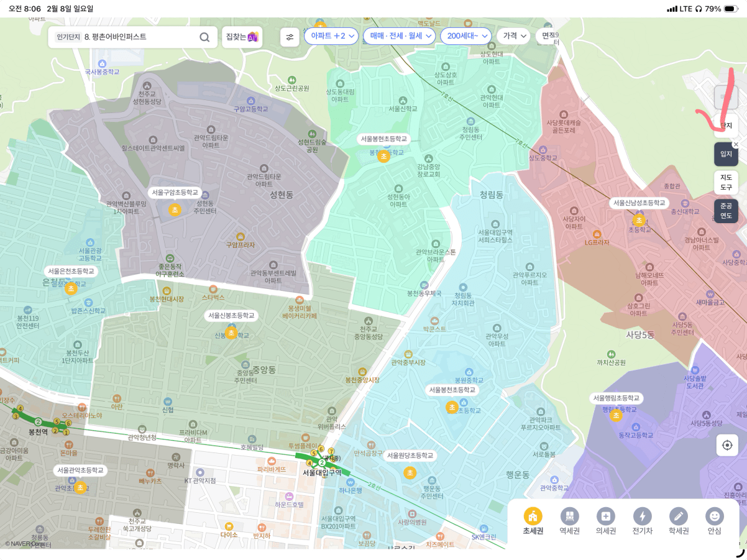Select the 학세권 pencil icon
Viewport: 747px width, 560px height.
(x=679, y=517)
